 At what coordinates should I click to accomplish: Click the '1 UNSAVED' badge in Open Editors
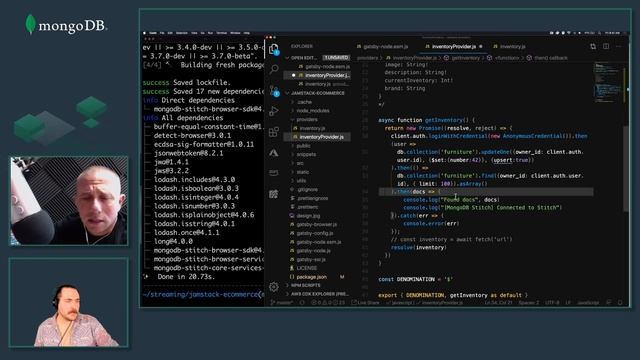point(336,58)
